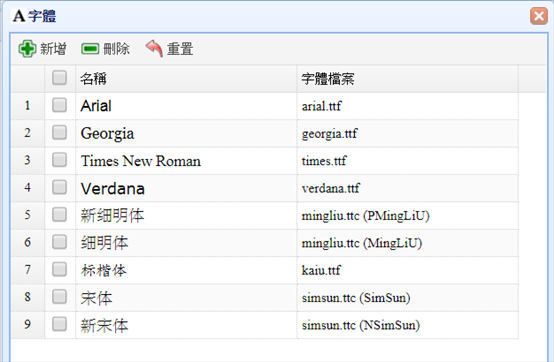Image resolution: width=554 pixels, height=362 pixels.
Task: Click the red arrow 重置 icon
Action: click(x=154, y=48)
